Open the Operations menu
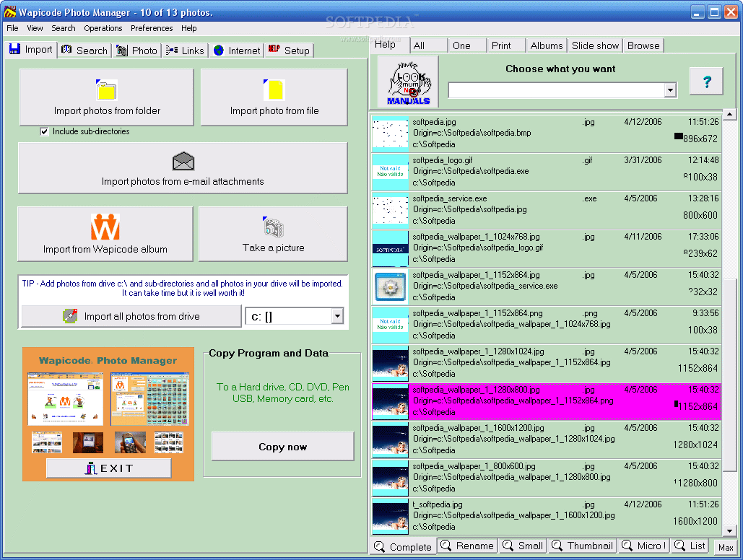This screenshot has width=743, height=560. tap(103, 28)
